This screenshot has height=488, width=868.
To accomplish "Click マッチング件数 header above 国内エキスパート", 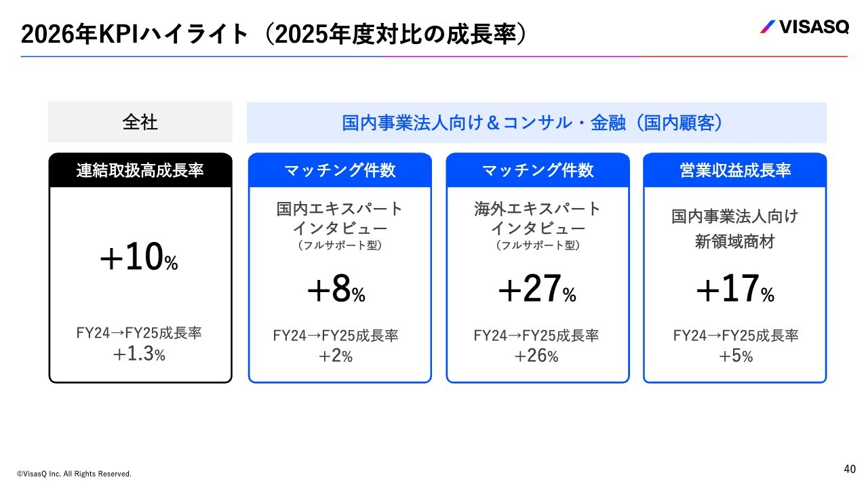I will point(340,170).
